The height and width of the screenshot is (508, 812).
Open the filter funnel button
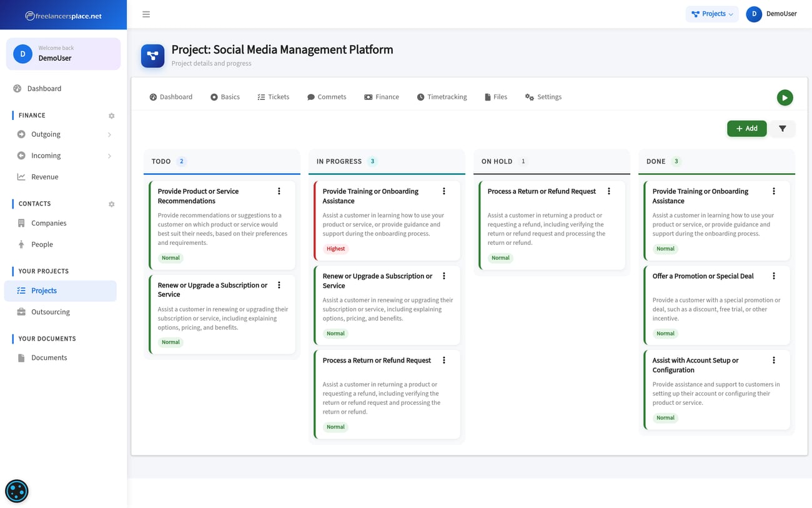coord(782,129)
